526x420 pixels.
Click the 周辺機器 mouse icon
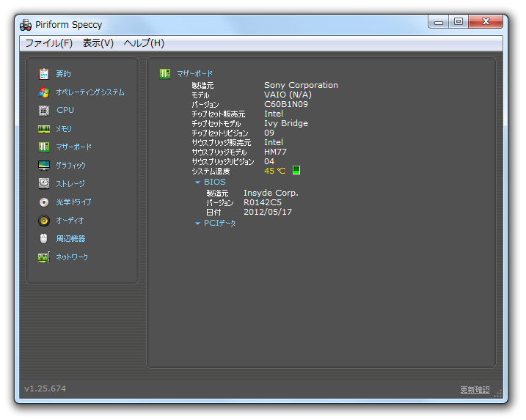click(44, 239)
